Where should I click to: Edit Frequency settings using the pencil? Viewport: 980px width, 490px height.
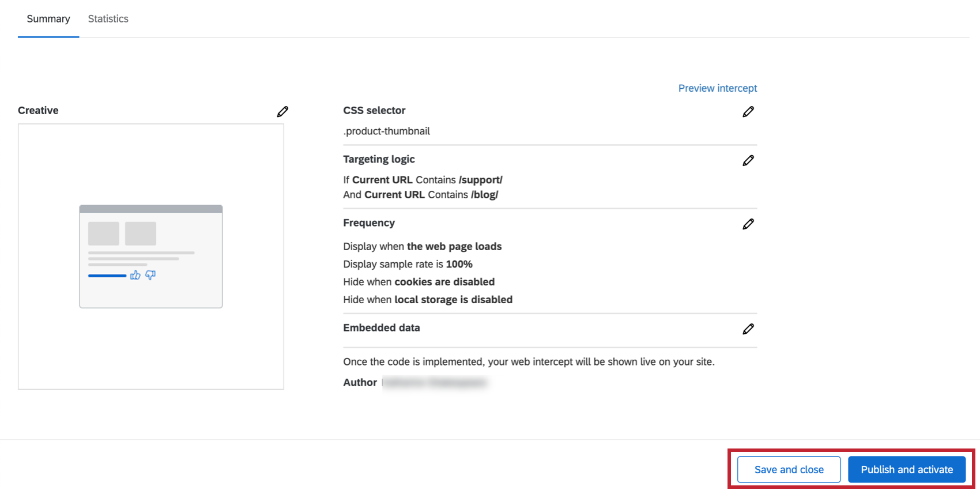748,224
